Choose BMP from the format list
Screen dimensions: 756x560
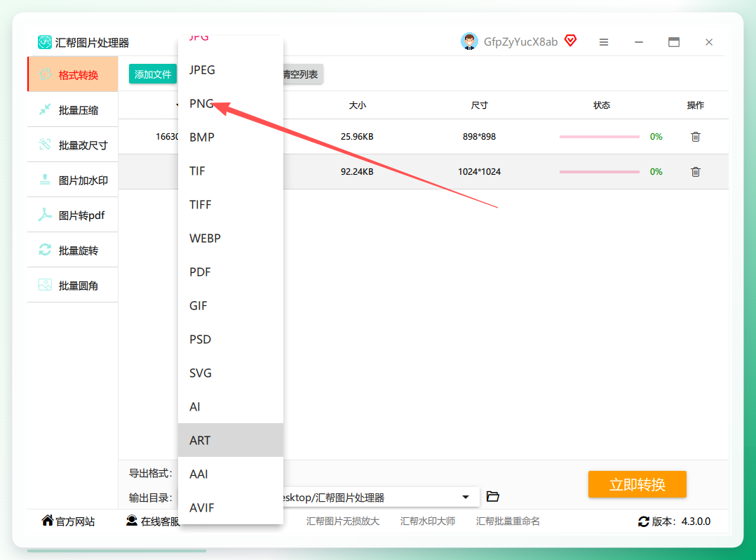(231, 138)
